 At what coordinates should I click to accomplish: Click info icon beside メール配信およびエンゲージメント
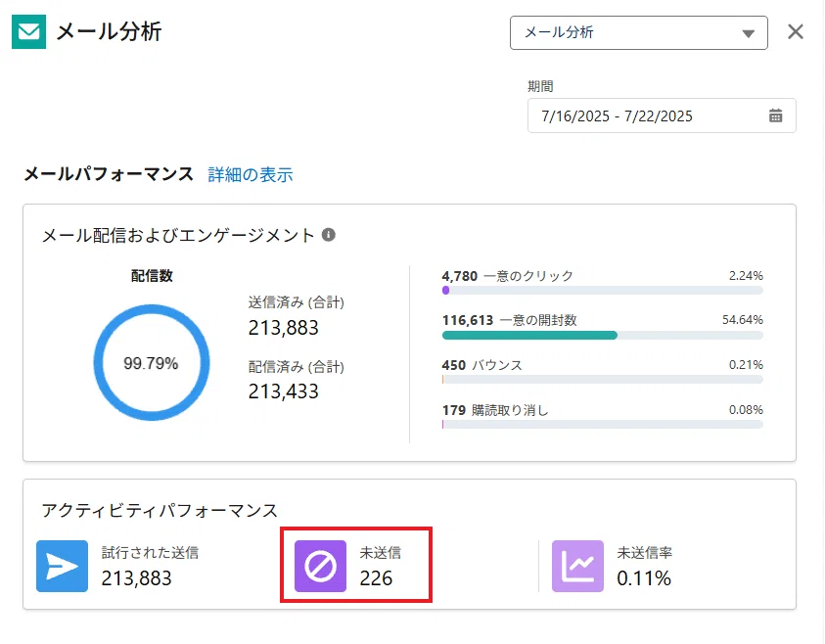pos(328,235)
